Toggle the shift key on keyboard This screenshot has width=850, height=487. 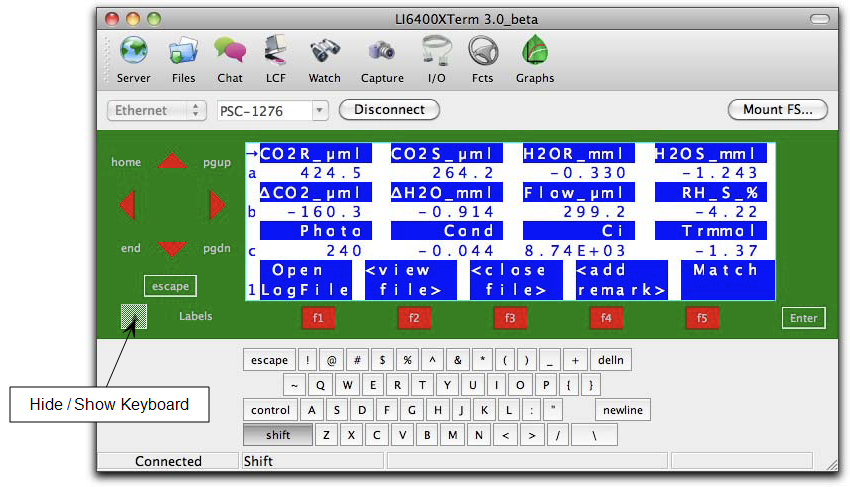(x=278, y=435)
